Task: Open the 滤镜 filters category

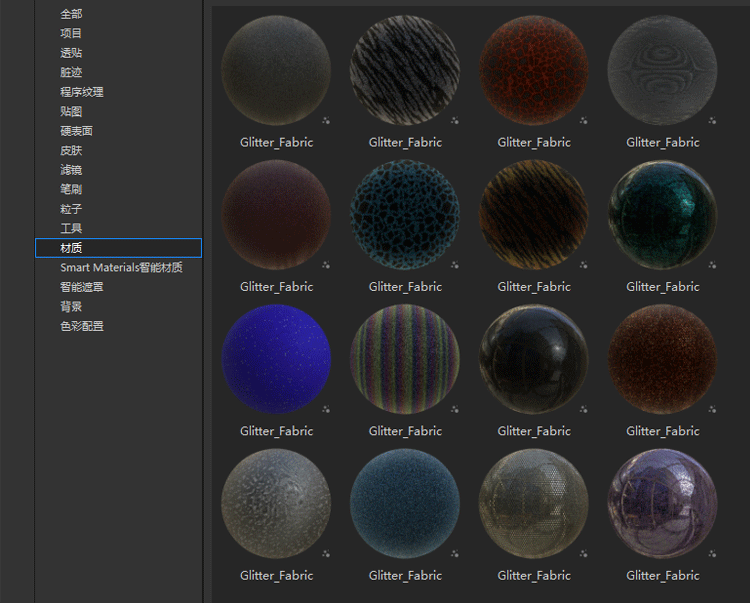Action: (71, 170)
